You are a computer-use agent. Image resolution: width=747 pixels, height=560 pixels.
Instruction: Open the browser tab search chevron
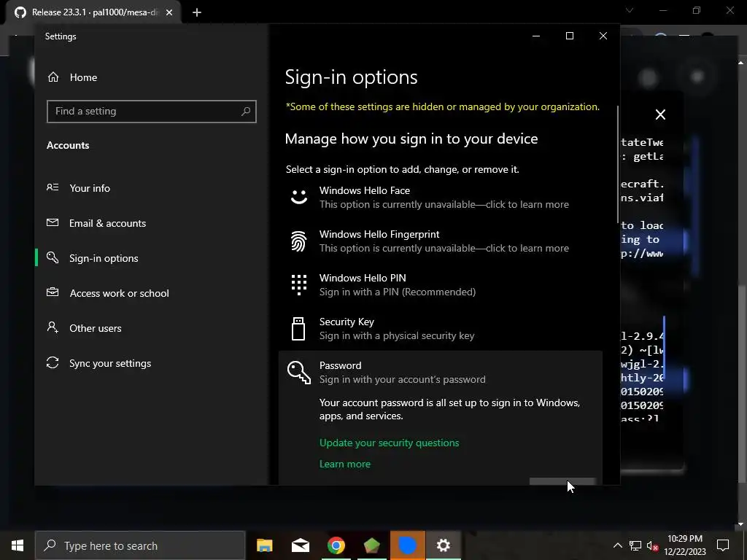point(630,10)
